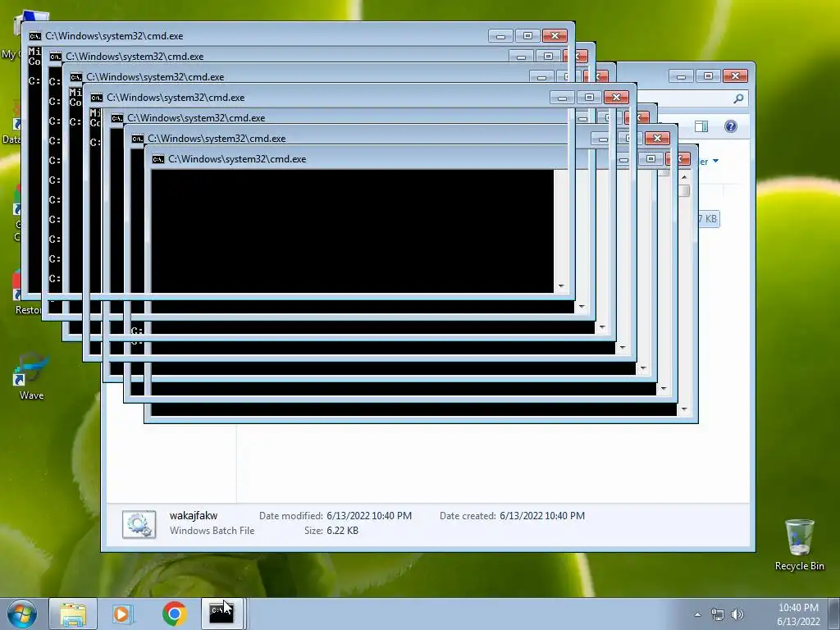The height and width of the screenshot is (630, 840).
Task: Open Google Chrome from the taskbar
Action: point(174,614)
